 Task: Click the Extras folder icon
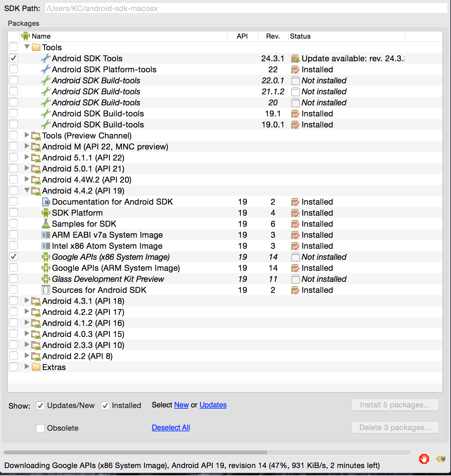tap(36, 367)
